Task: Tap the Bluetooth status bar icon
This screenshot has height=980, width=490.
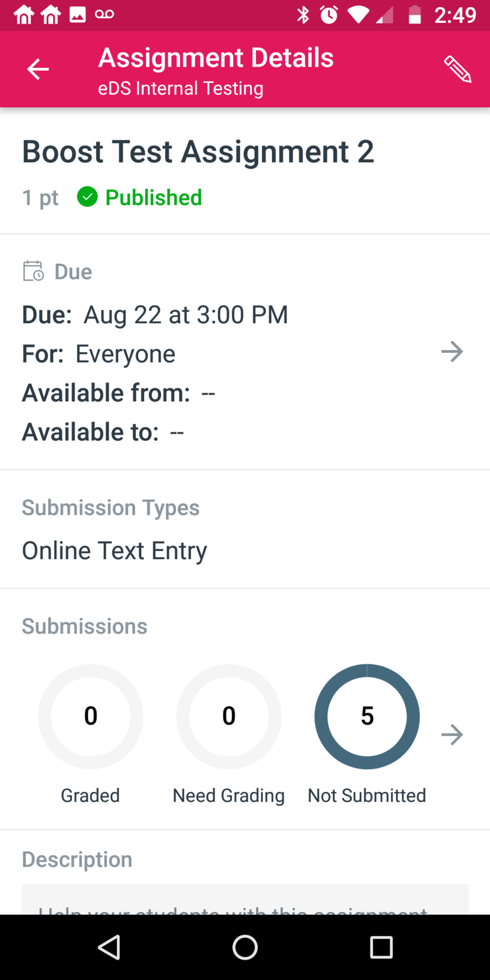Action: [x=303, y=15]
